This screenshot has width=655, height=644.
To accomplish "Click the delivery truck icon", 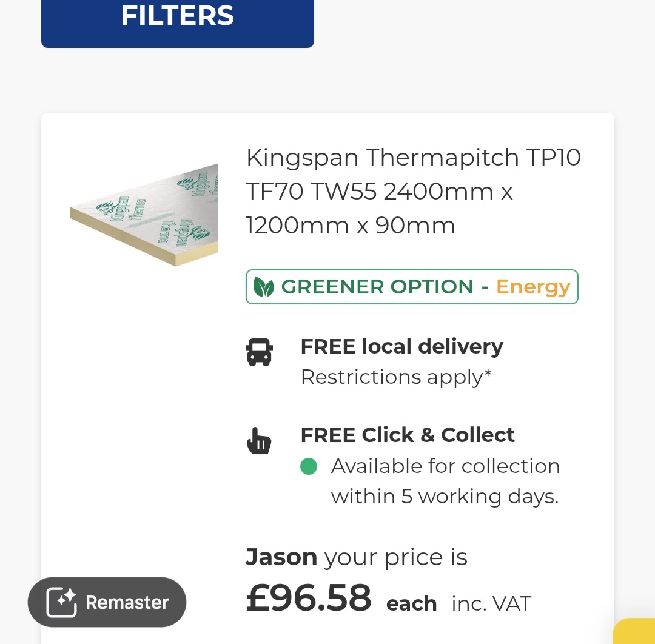I will click(259, 352).
